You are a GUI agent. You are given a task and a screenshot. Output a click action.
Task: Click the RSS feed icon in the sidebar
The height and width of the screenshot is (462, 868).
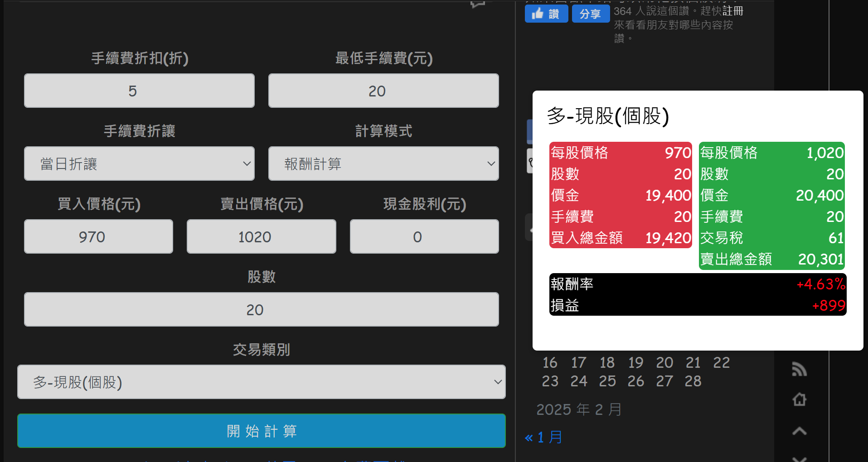(799, 370)
